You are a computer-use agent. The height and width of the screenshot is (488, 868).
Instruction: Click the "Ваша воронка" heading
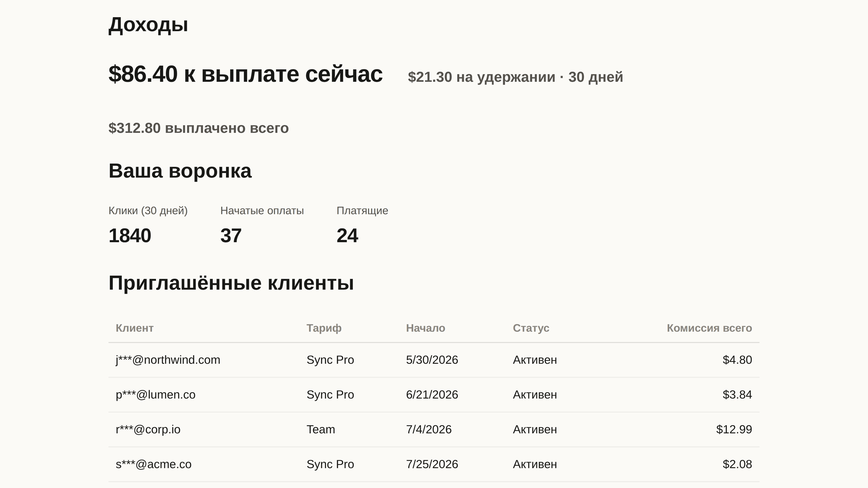[180, 171]
